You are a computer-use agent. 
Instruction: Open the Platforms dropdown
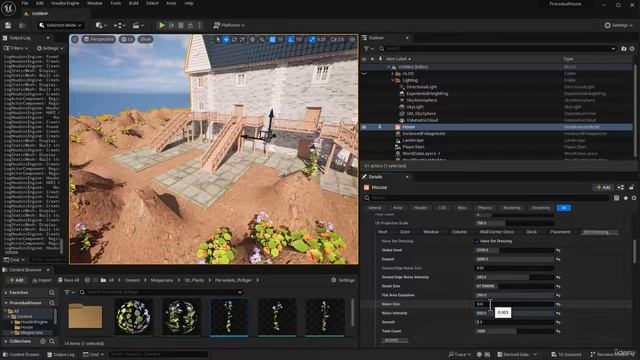229,25
